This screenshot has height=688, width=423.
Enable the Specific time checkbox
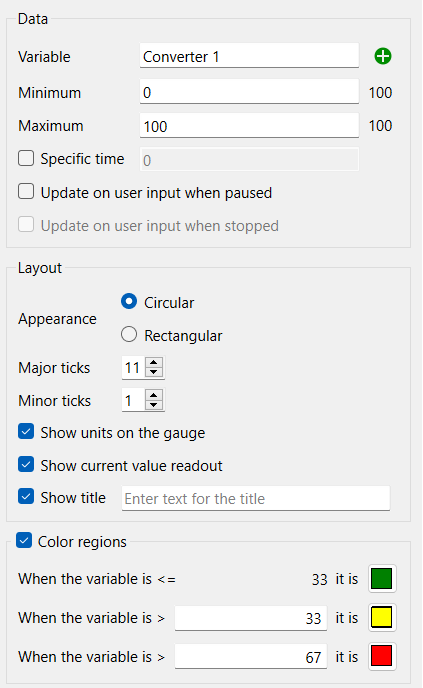point(26,158)
